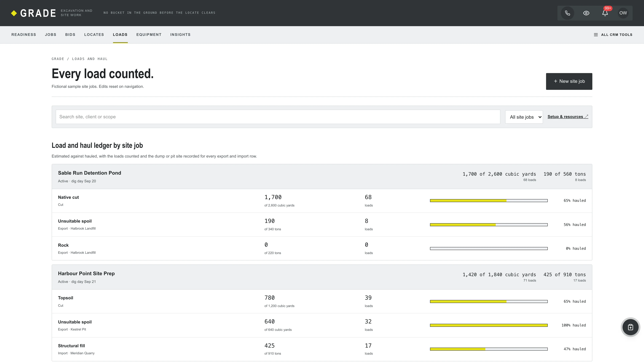The height and width of the screenshot is (362, 644).
Task: Select the Loads tab
Action: coord(120,35)
